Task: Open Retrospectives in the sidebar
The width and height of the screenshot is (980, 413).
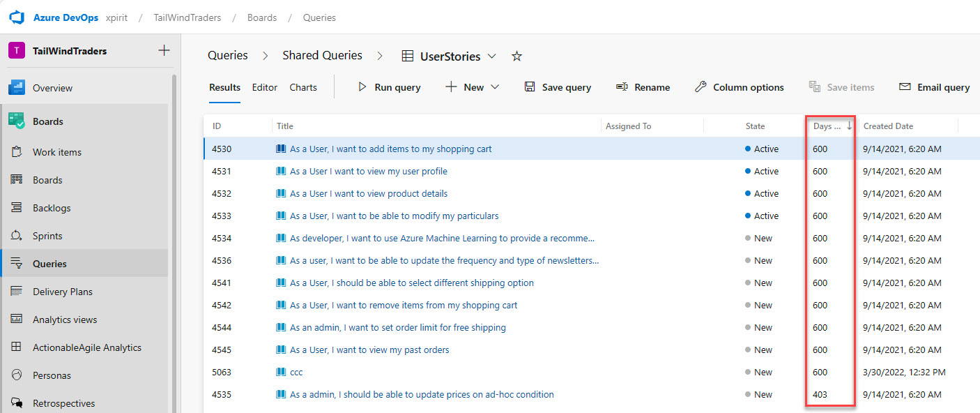Action: [63, 403]
